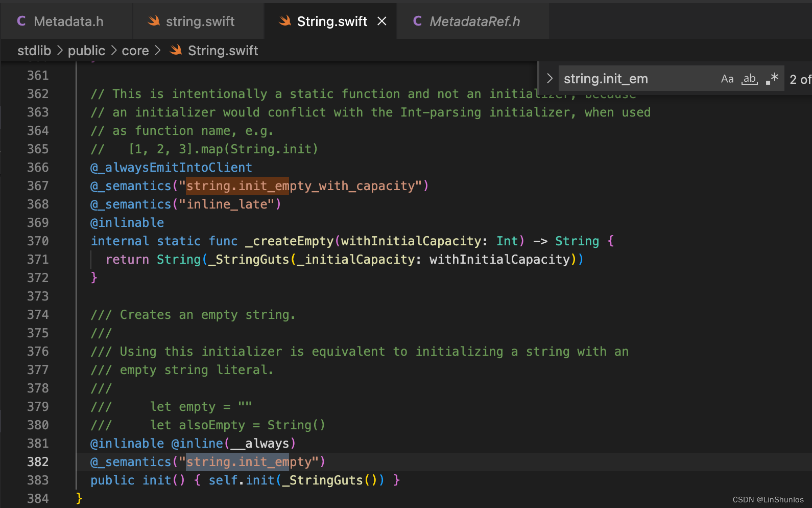This screenshot has height=508, width=812.
Task: Click the yellow closing brace on line 384
Action: 79,499
